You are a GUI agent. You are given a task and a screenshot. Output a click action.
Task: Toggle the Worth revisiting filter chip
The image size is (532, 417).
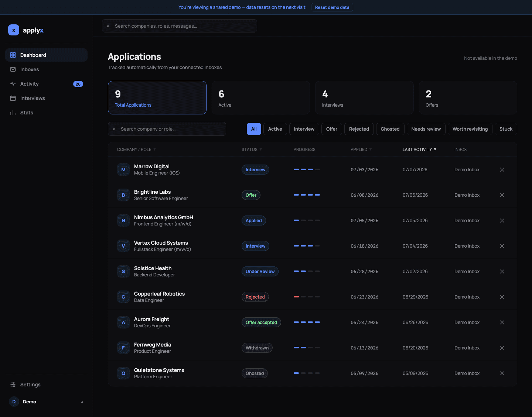[x=470, y=129]
